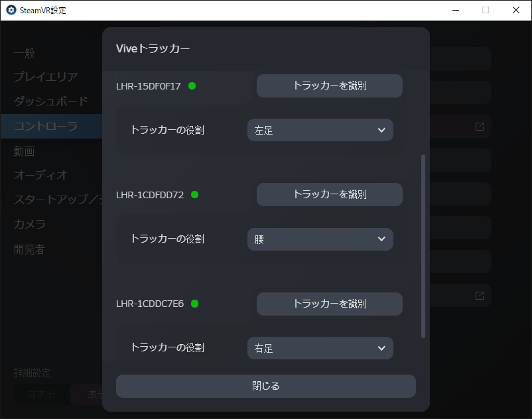The width and height of the screenshot is (532, 419).
Task: Open the 左足 tracker role dropdown
Action: click(x=320, y=130)
